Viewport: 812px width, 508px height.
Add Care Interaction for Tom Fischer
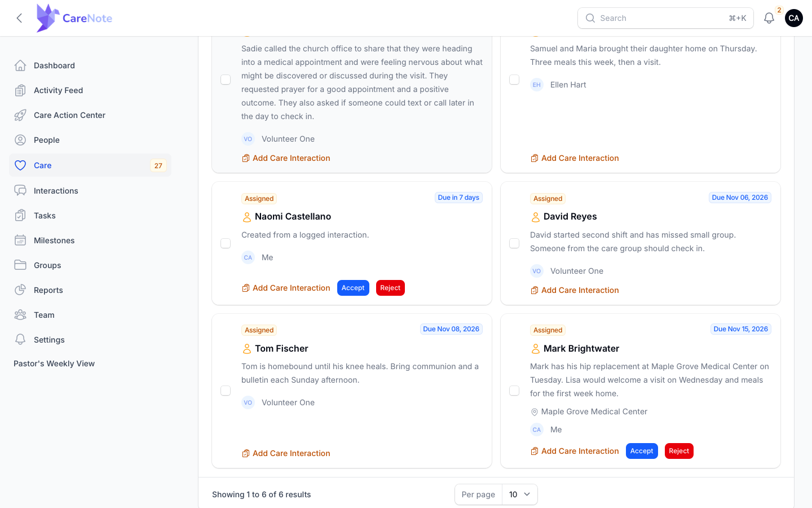click(x=286, y=453)
